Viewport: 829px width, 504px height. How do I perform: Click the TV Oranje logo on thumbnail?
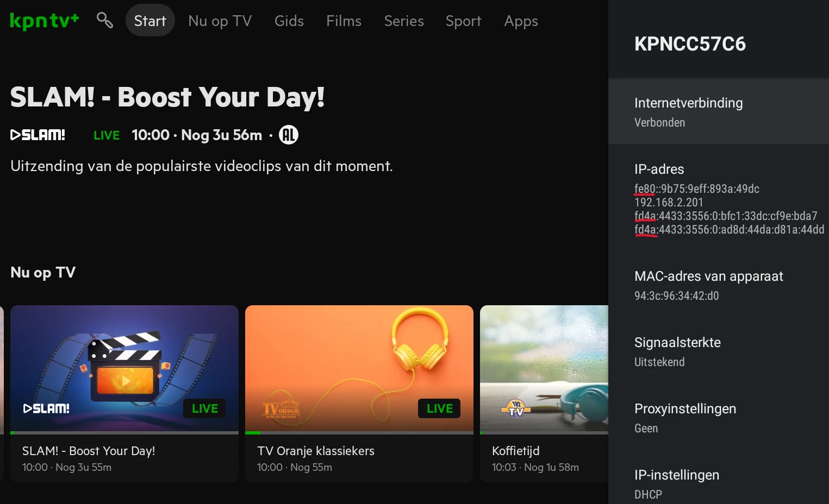pyautogui.click(x=281, y=409)
